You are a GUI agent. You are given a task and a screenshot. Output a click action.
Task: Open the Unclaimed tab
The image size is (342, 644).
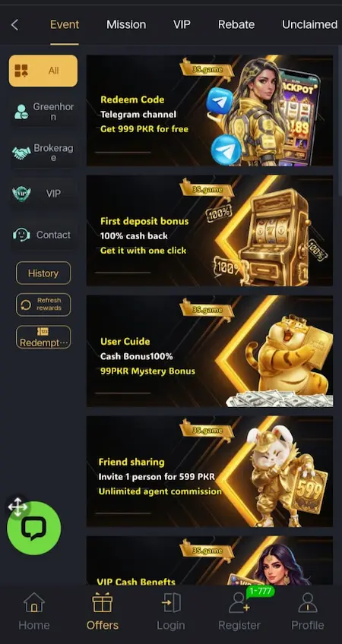pyautogui.click(x=310, y=24)
